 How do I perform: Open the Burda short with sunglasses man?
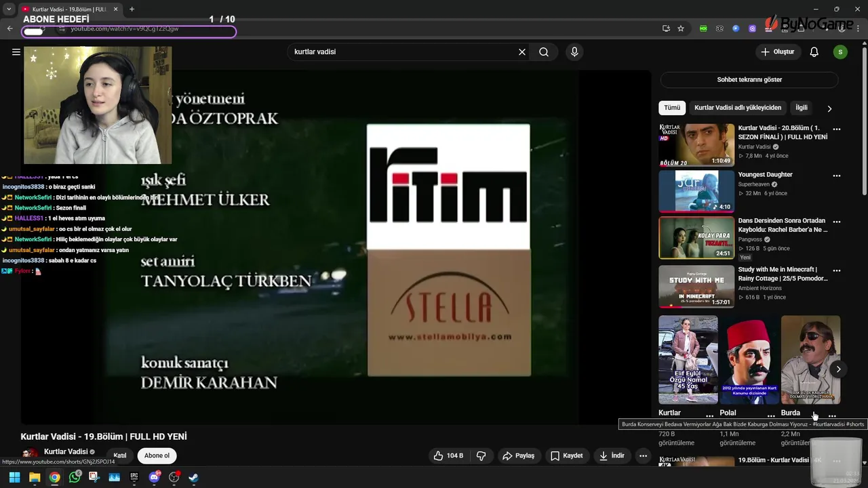810,360
